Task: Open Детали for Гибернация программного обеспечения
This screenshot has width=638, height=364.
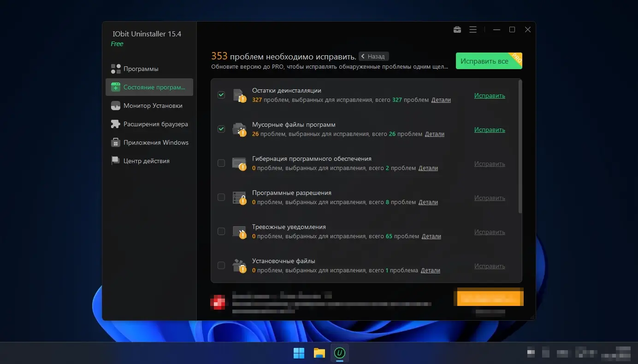Action: (x=428, y=168)
